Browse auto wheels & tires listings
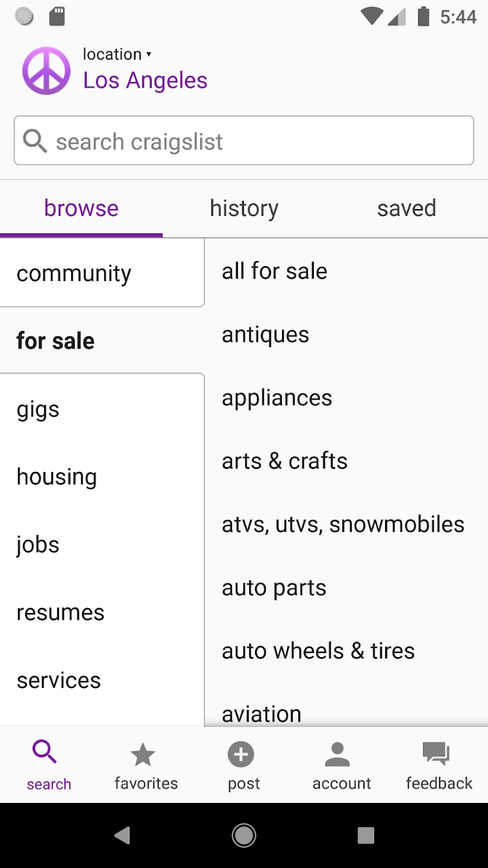 [x=318, y=651]
